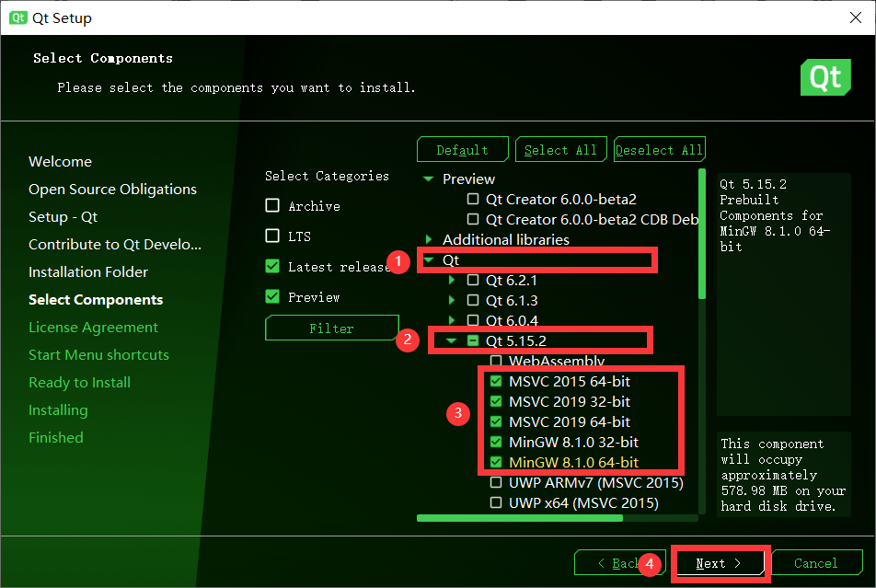The height and width of the screenshot is (588, 876).
Task: Enable the LTS category checkbox
Action: pos(272,236)
